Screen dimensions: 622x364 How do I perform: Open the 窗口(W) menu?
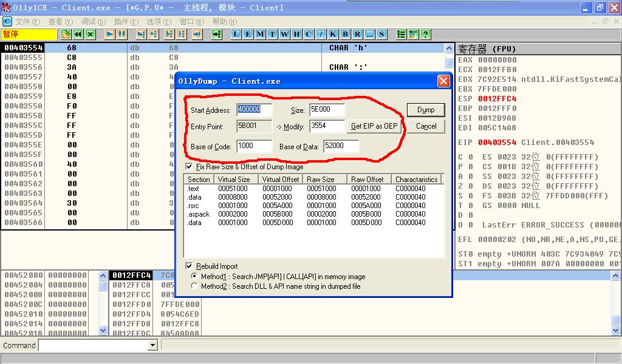click(x=191, y=21)
